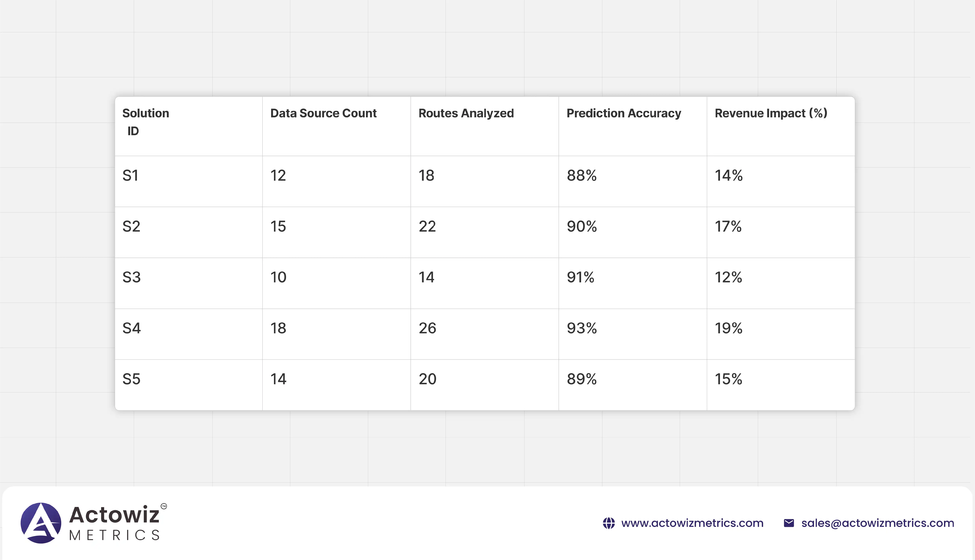This screenshot has height=560, width=975.
Task: Click the 19% revenue impact cell
Action: [728, 328]
